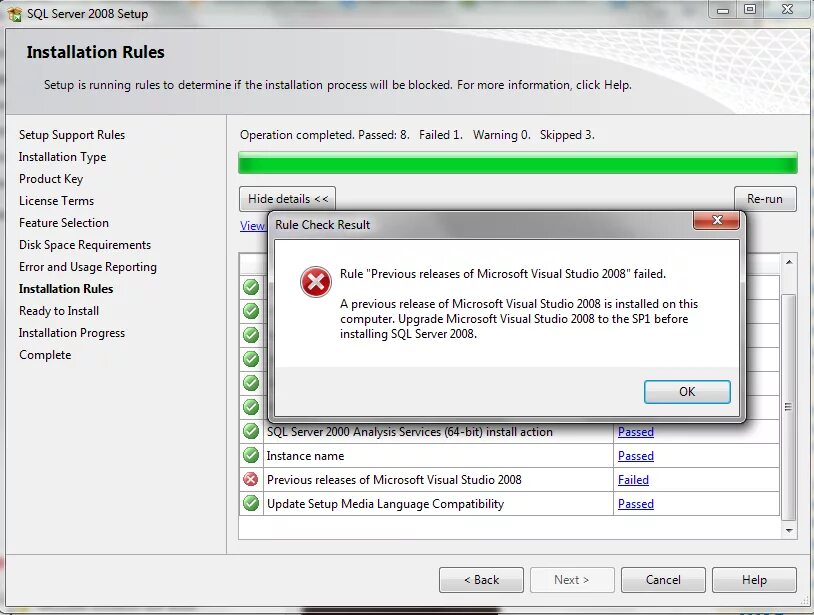Viewport: 814px width, 615px height.
Task: Click the Help button
Action: click(754, 580)
